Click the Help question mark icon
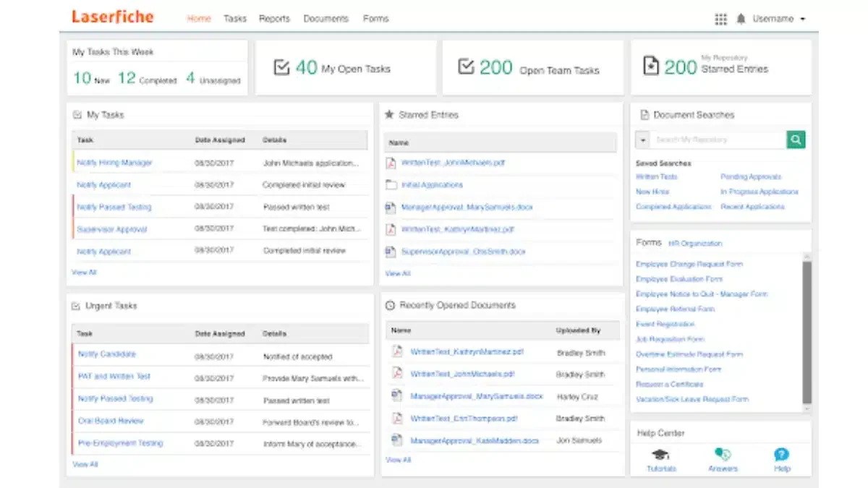 pyautogui.click(x=781, y=455)
